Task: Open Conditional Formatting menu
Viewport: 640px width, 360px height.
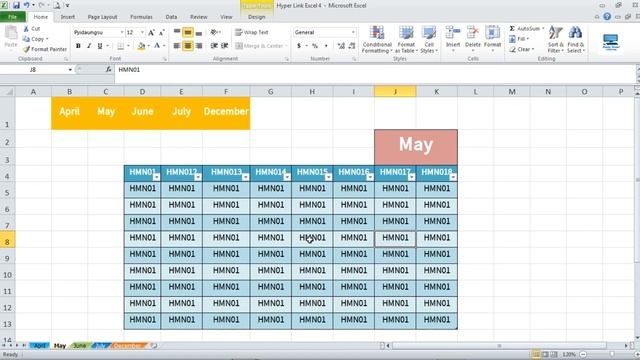Action: tap(377, 39)
